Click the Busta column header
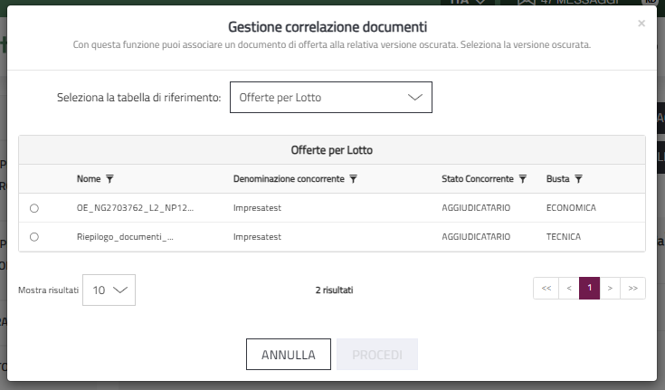This screenshot has width=665, height=390. 558,179
